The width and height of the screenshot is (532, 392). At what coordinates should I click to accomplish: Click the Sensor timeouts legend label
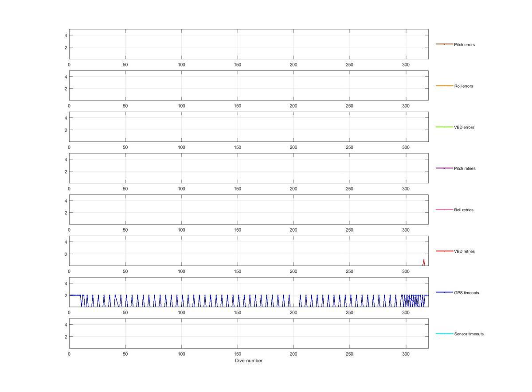point(469,334)
